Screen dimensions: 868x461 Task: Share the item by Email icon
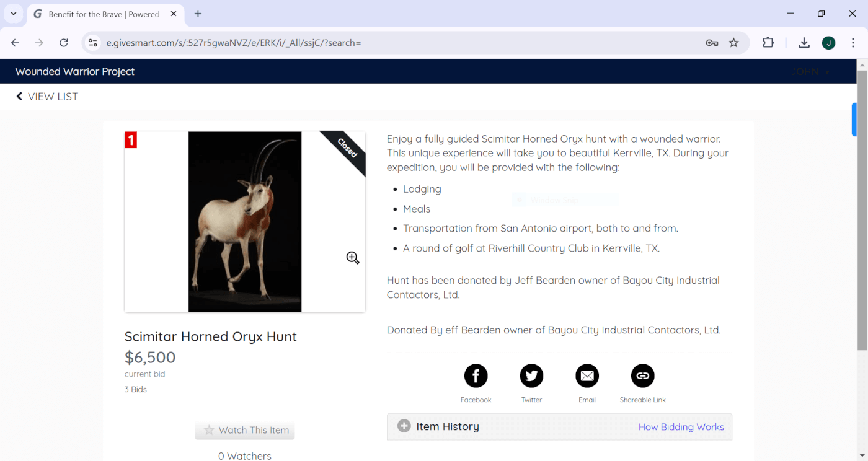587,375
